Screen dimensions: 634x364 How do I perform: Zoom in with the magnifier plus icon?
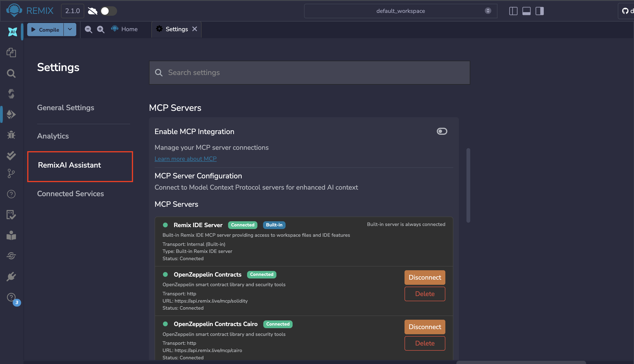tap(101, 30)
